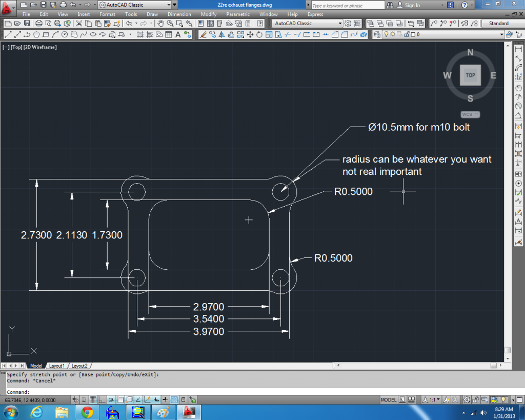Viewport: 525px width, 420px height.
Task: Switch to the Layout2 tab
Action: click(x=79, y=366)
